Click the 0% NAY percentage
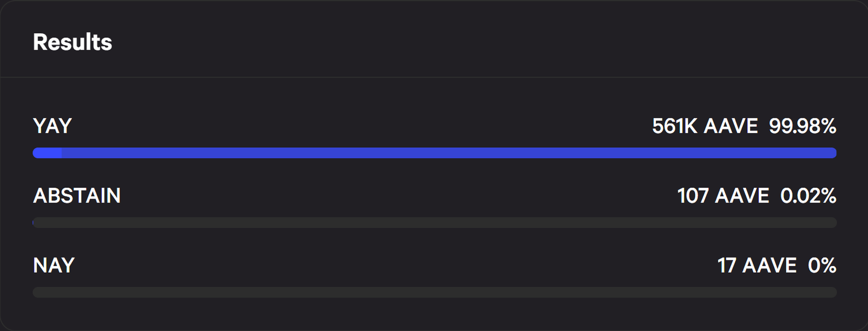This screenshot has height=331, width=868. pyautogui.click(x=822, y=265)
